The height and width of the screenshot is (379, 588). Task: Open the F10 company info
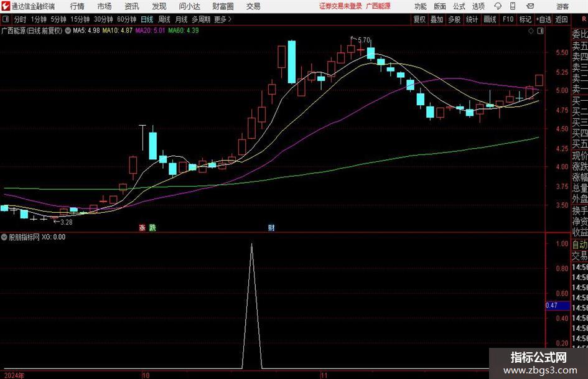point(508,19)
